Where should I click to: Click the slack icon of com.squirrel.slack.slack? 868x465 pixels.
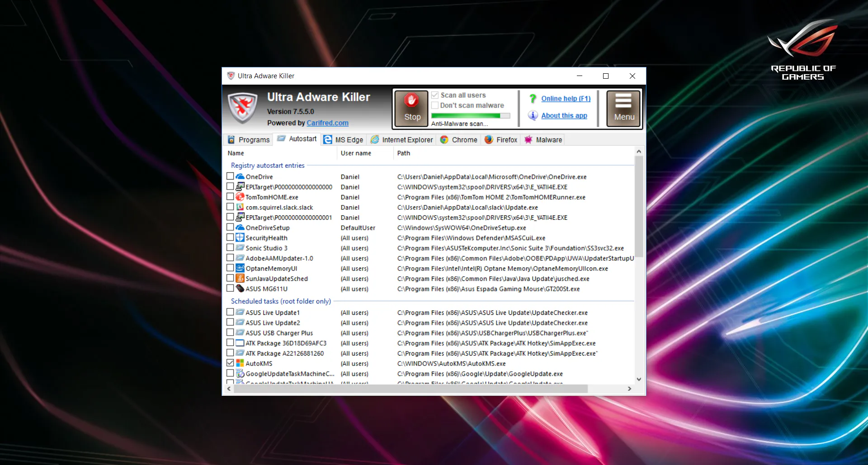tap(240, 207)
